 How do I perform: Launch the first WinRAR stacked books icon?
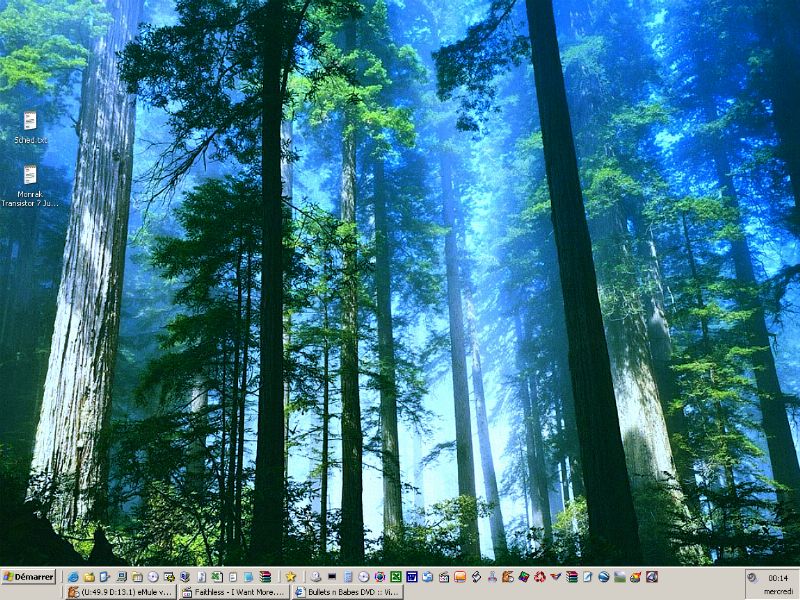[265, 577]
